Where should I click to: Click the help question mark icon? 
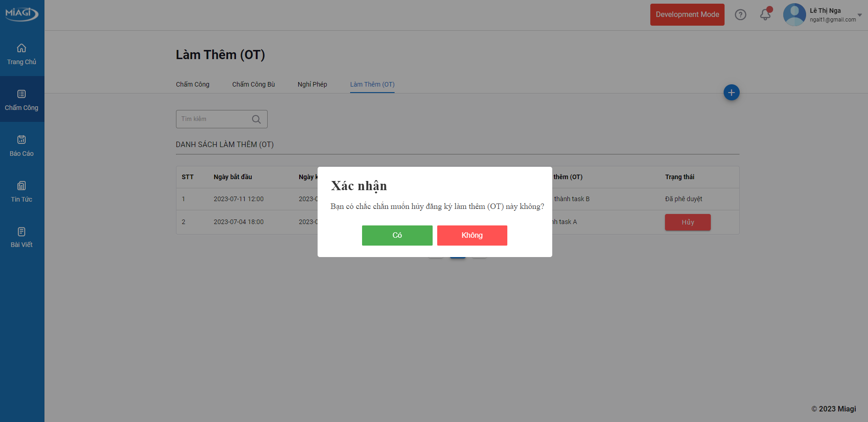point(740,15)
